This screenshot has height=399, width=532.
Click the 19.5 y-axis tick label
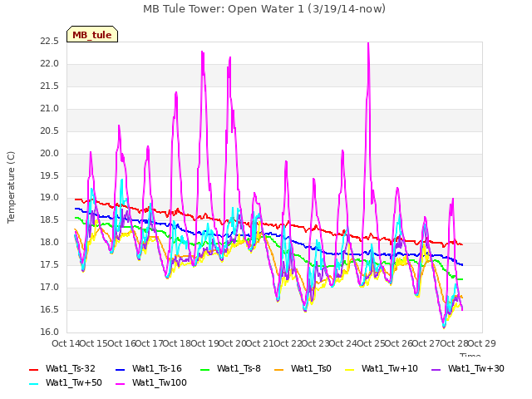(50, 175)
